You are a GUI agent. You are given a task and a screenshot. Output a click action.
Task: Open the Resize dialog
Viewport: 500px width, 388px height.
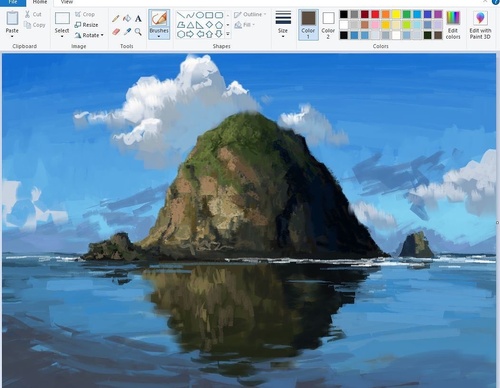click(86, 25)
